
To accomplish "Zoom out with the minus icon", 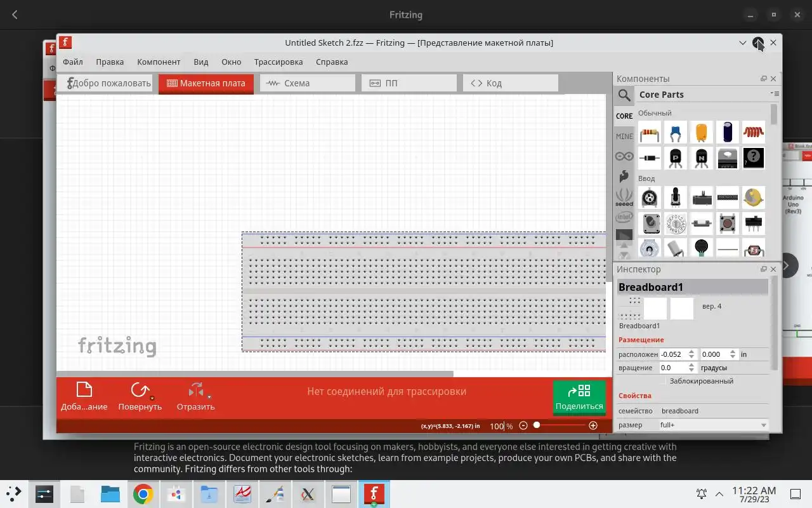I will [523, 425].
